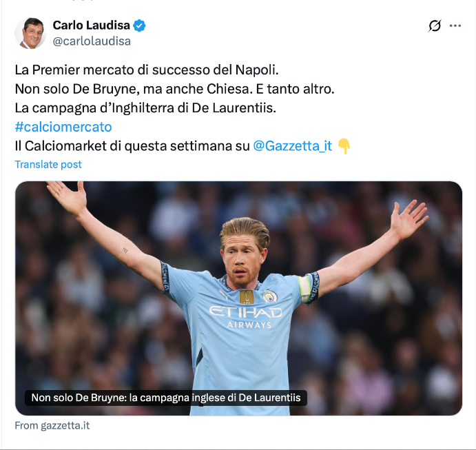Screen dimensions: 476x450
Task: Open the Carlo Laudisa display name
Action: pos(92,25)
